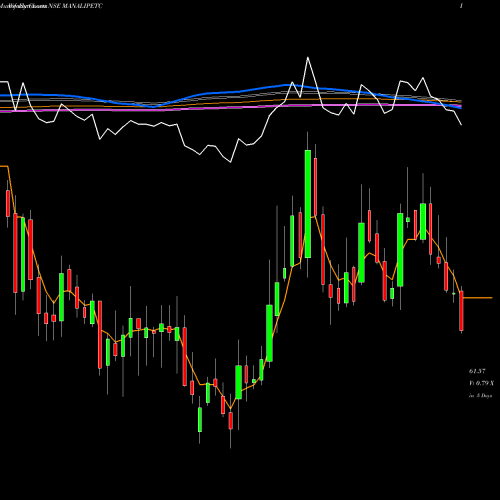Click the last red candlestick on the right

coord(461,311)
